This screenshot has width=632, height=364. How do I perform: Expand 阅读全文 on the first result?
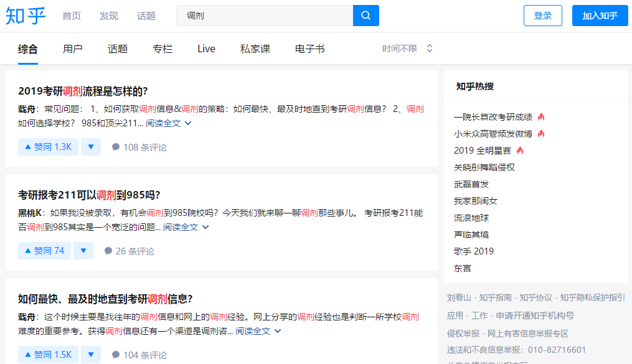[x=168, y=123]
